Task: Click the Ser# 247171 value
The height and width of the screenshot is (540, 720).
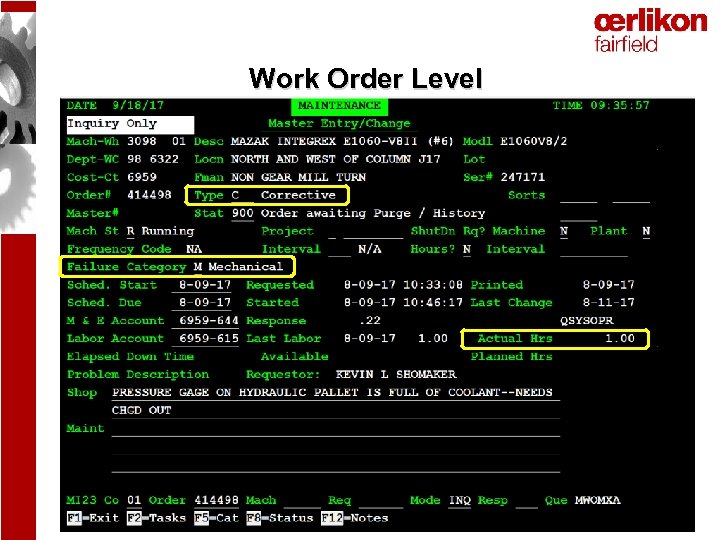Action: pos(523,177)
